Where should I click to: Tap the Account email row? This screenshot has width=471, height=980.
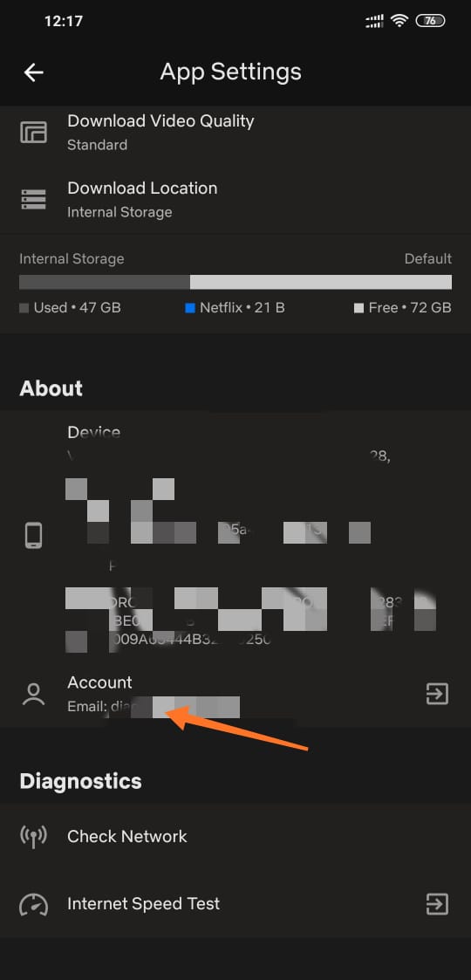(x=235, y=694)
